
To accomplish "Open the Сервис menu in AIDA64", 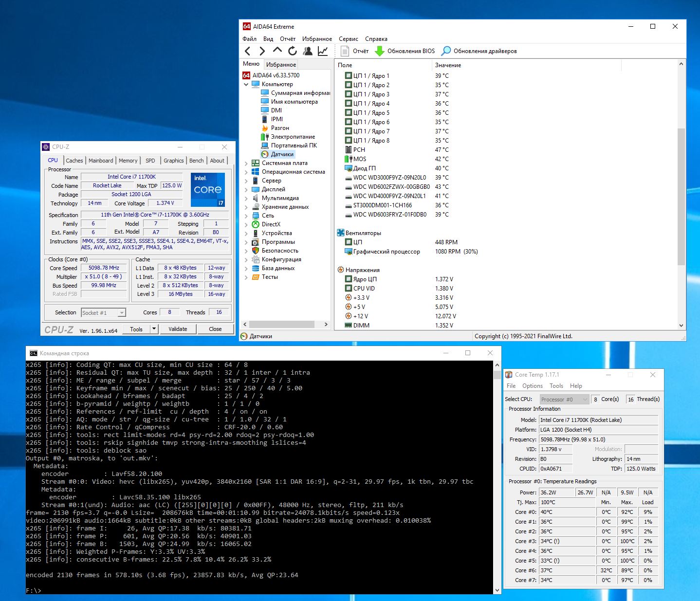I will [348, 39].
